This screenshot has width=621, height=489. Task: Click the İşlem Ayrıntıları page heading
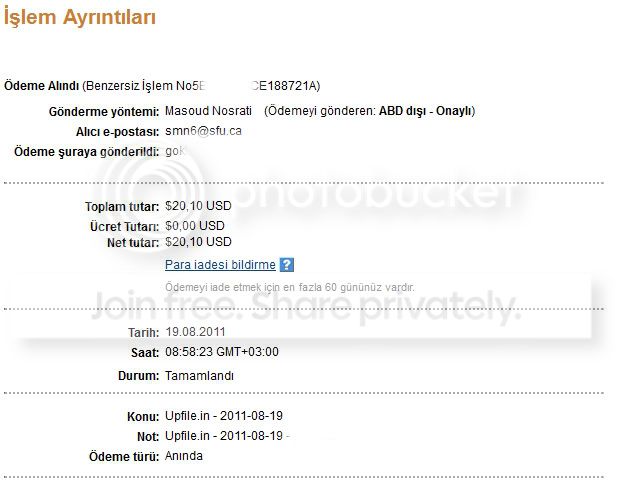click(80, 17)
